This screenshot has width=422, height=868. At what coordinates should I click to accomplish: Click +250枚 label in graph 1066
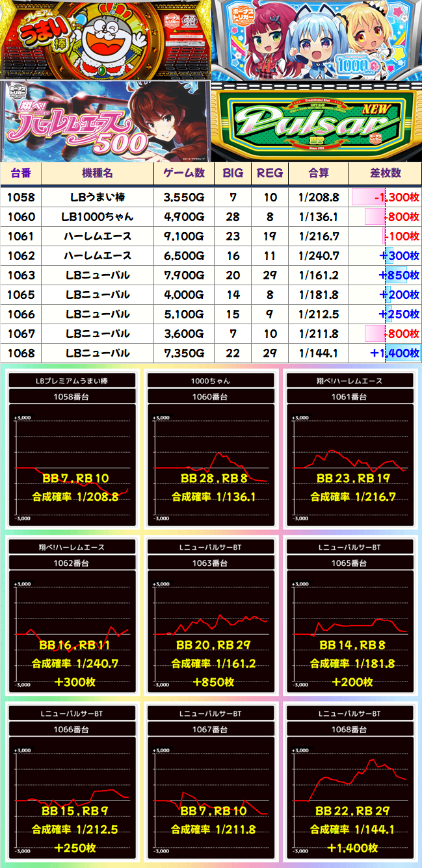[x=75, y=848]
